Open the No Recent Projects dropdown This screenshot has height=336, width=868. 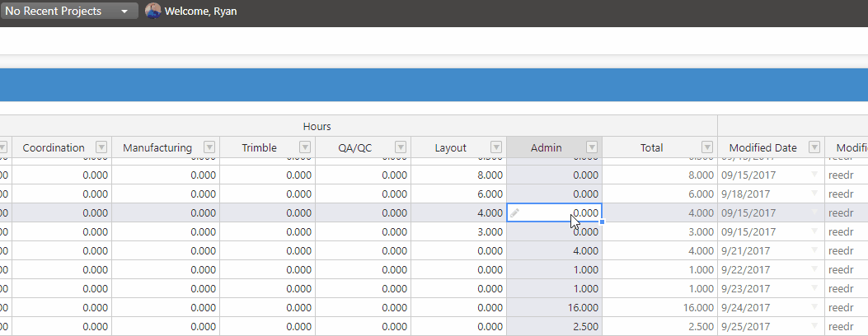click(69, 11)
